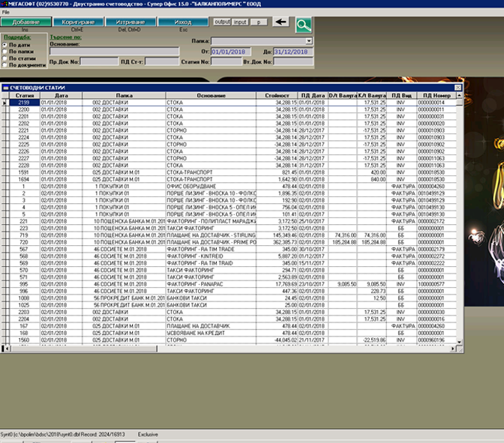Image resolution: width=504 pixels, height=443 pixels.
Task: Click the green magnifier search icon
Action: click(304, 25)
